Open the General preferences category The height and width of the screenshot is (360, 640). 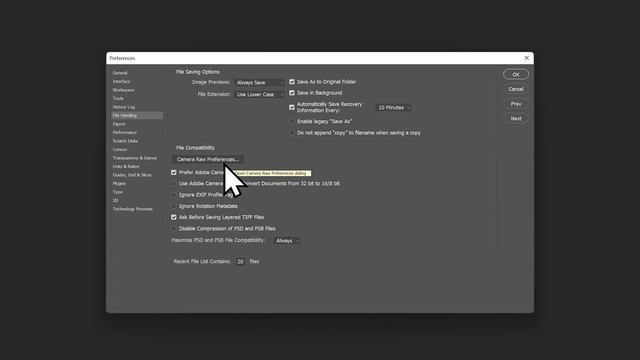pyautogui.click(x=120, y=73)
